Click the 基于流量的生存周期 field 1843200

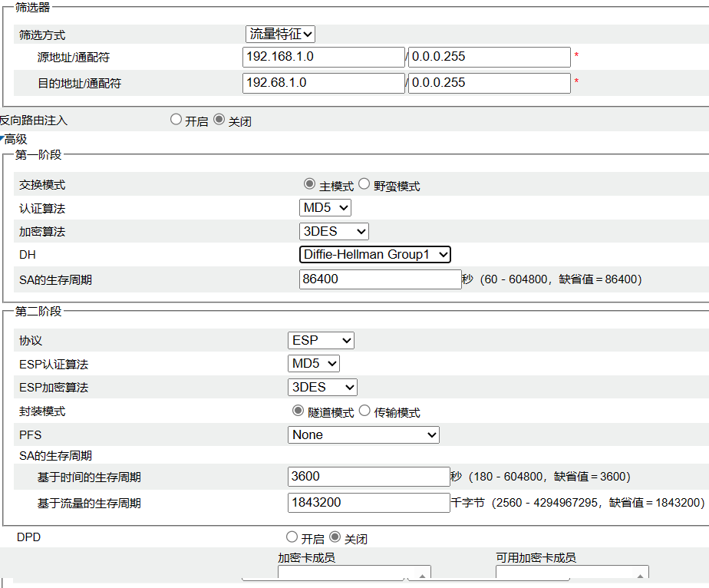[x=369, y=503]
